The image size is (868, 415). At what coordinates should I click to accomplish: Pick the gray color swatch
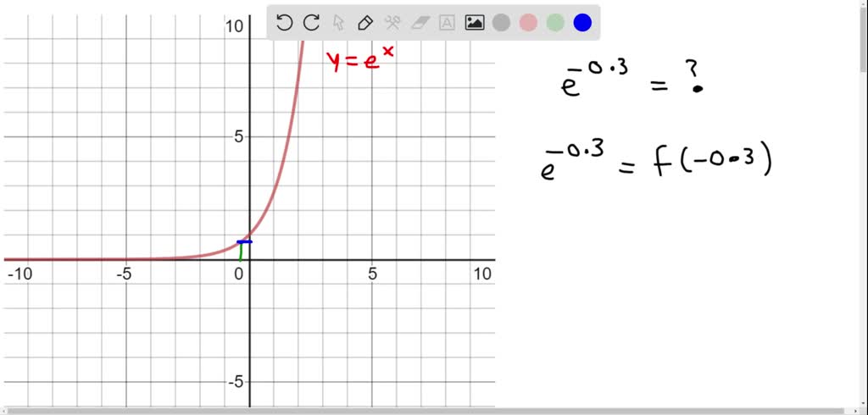(x=501, y=23)
